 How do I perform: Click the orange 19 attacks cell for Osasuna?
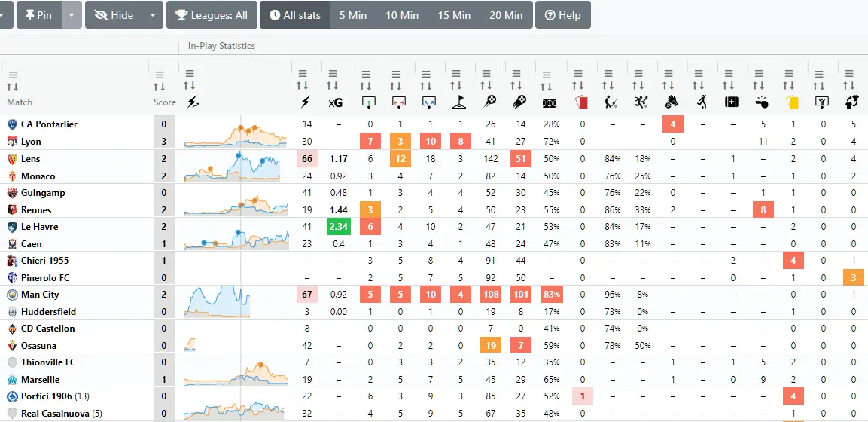pyautogui.click(x=491, y=346)
